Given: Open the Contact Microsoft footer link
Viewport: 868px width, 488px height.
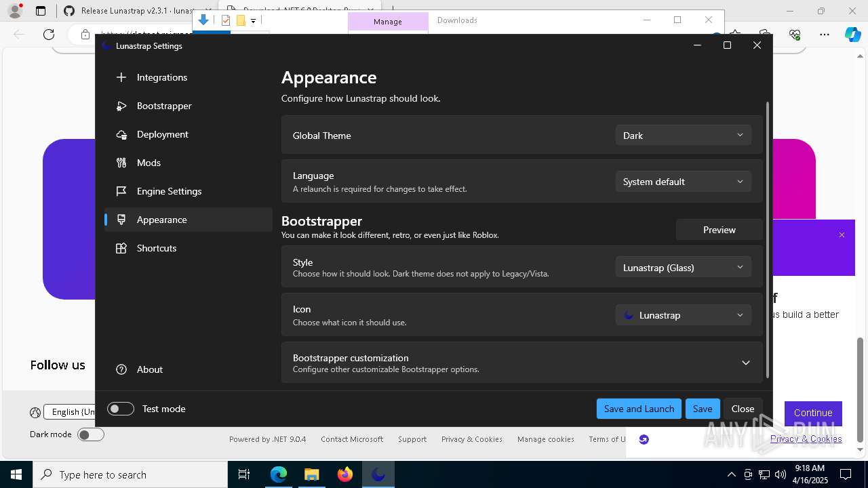Looking at the screenshot, I should click(352, 439).
